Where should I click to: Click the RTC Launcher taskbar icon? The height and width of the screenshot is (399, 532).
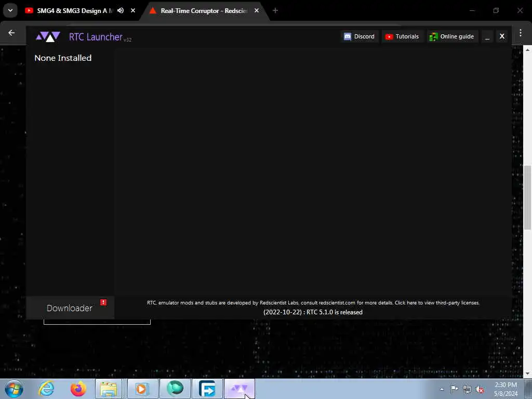tap(239, 389)
